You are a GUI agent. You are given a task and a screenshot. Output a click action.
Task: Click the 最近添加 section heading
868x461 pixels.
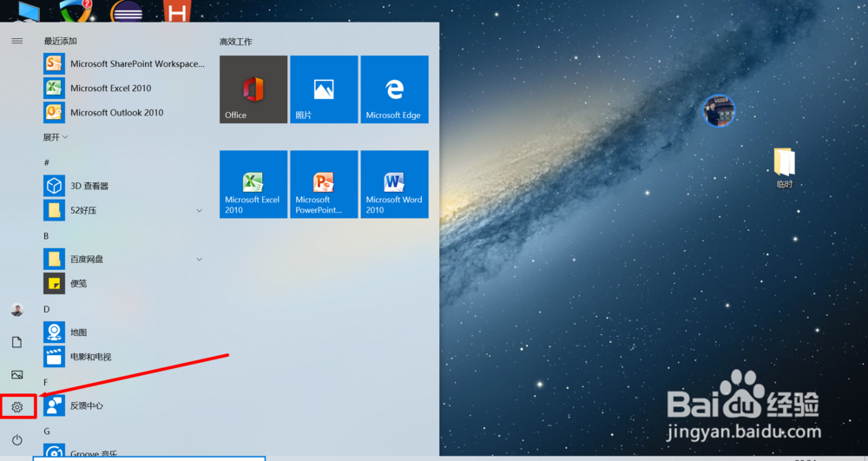(61, 41)
